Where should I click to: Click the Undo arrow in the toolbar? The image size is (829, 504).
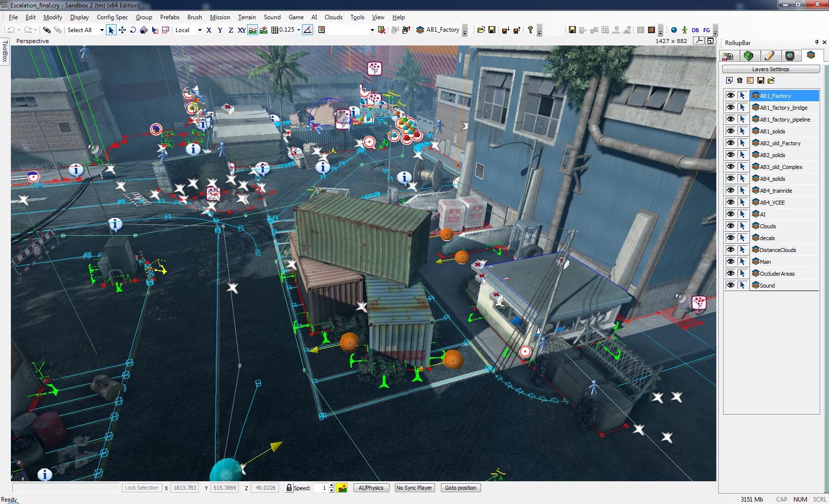click(x=11, y=30)
